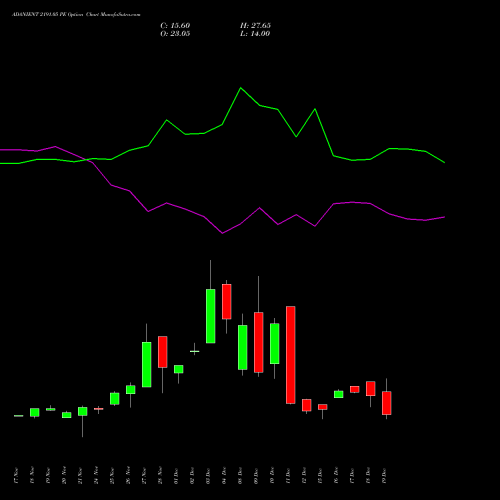Screen dimensions: 500x500
Task: Select the green candle on 25 Nov
Action: tap(115, 399)
